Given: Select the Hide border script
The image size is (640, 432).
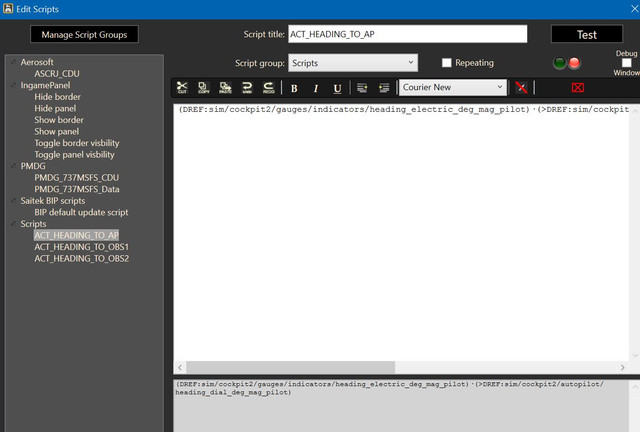Looking at the screenshot, I should click(x=58, y=97).
